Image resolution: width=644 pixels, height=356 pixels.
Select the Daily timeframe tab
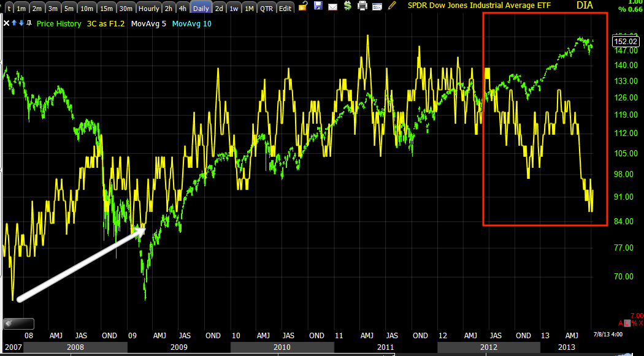click(x=201, y=8)
